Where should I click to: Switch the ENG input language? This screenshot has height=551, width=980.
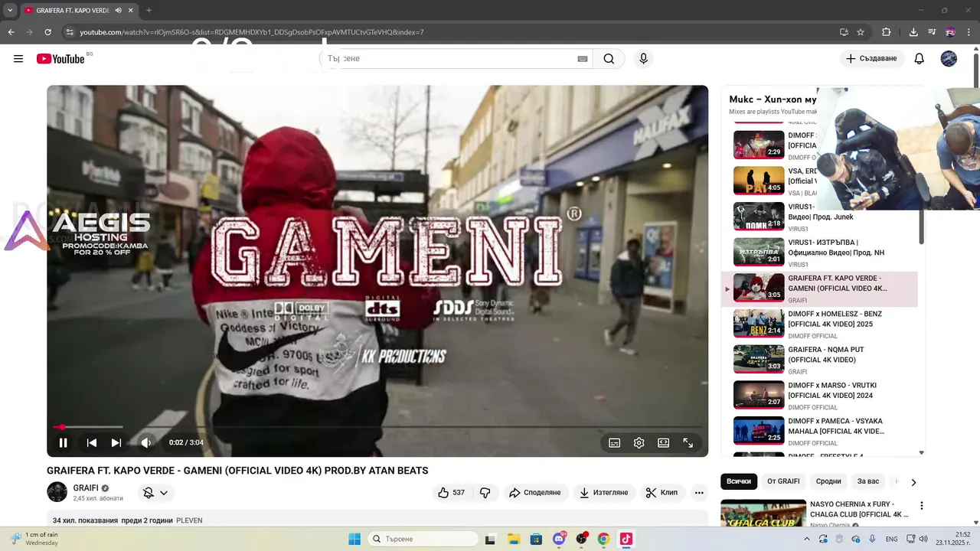[x=892, y=539]
